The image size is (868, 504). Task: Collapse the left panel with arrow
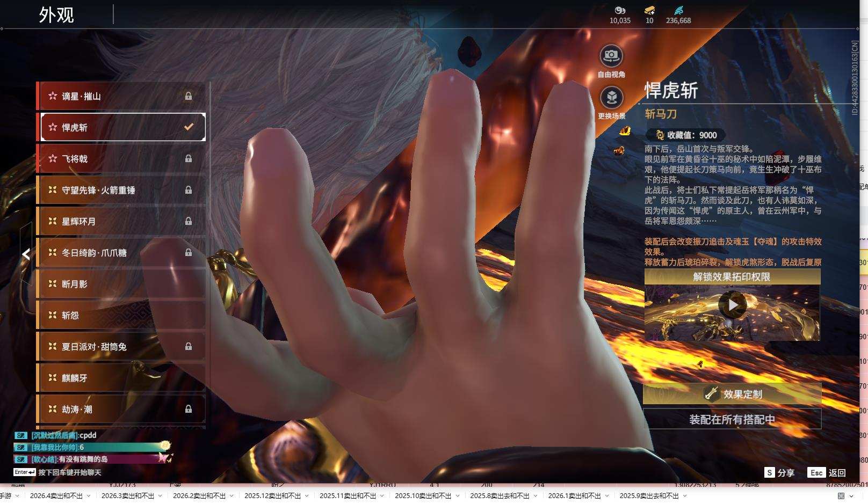point(26,254)
